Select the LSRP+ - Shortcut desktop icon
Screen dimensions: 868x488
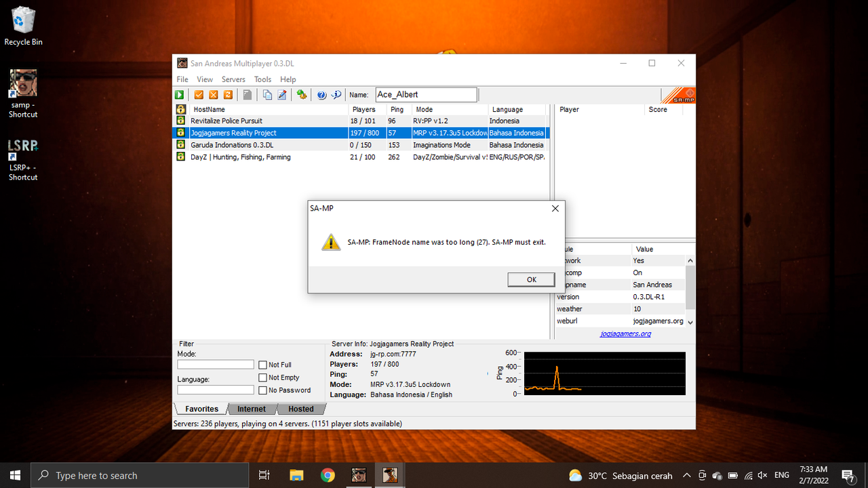23,161
